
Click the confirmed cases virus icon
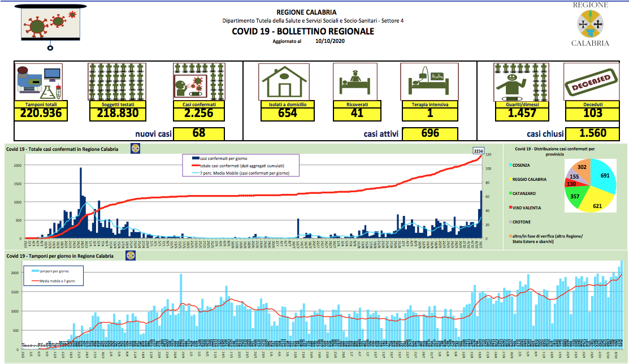pyautogui.click(x=199, y=83)
